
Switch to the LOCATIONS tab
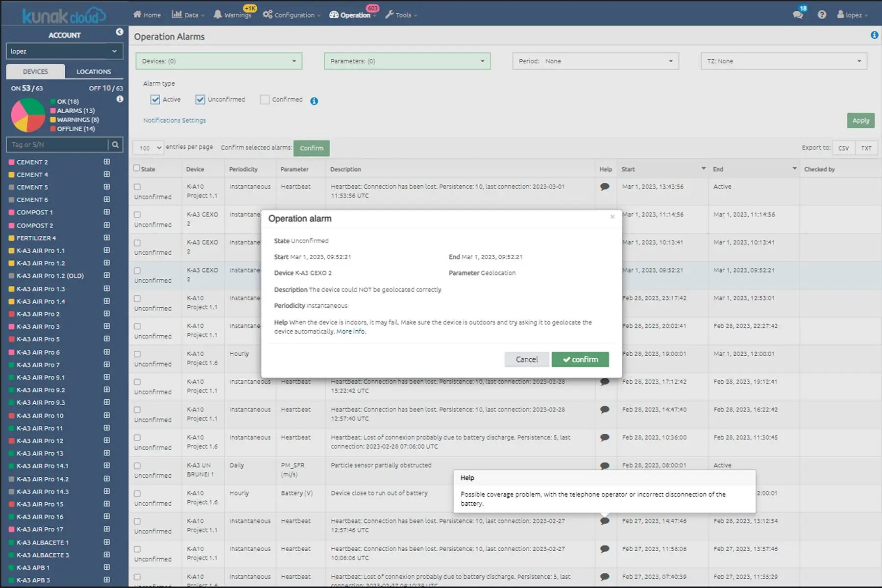94,72
